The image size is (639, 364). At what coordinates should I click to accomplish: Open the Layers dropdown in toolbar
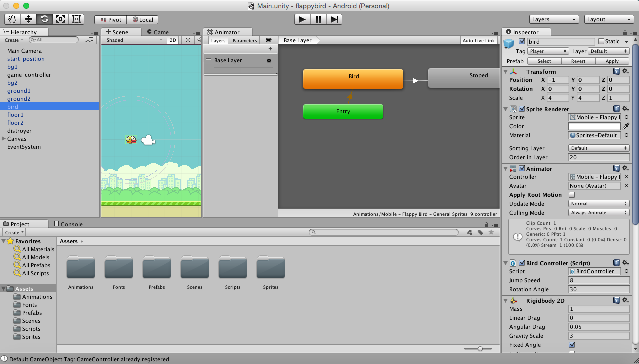(554, 19)
